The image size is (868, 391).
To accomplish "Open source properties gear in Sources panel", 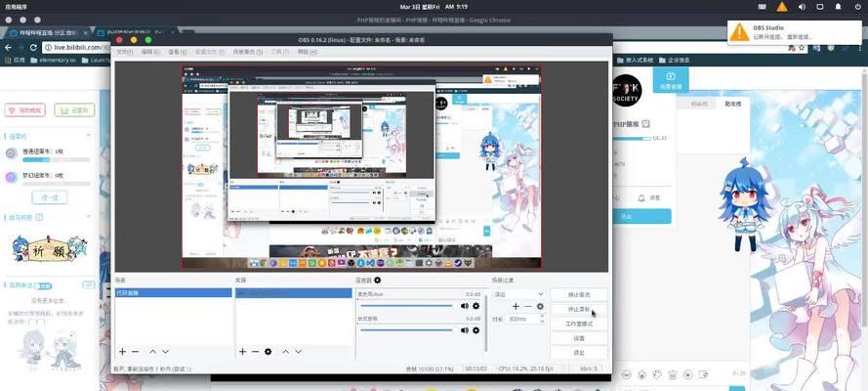I will pos(268,352).
